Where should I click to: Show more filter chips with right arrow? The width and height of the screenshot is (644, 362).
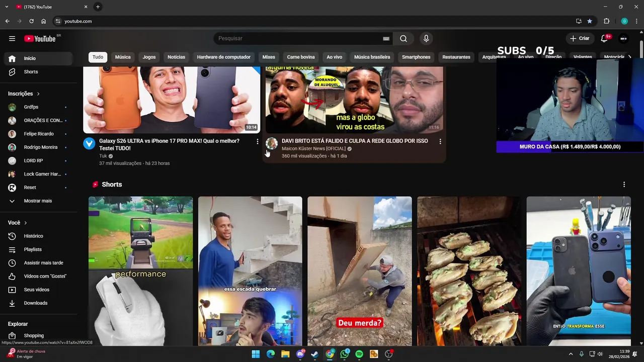click(629, 57)
